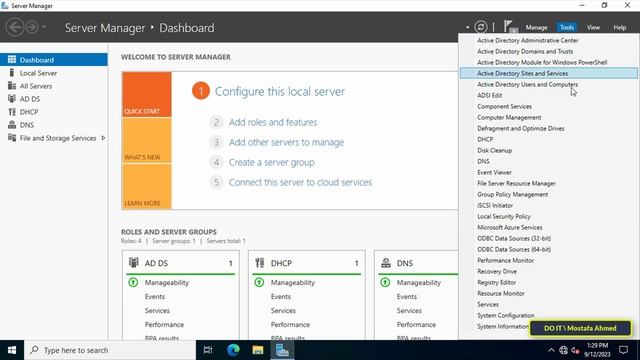Click Configure this local server link
Screen dimensions: 640x360
(280, 91)
